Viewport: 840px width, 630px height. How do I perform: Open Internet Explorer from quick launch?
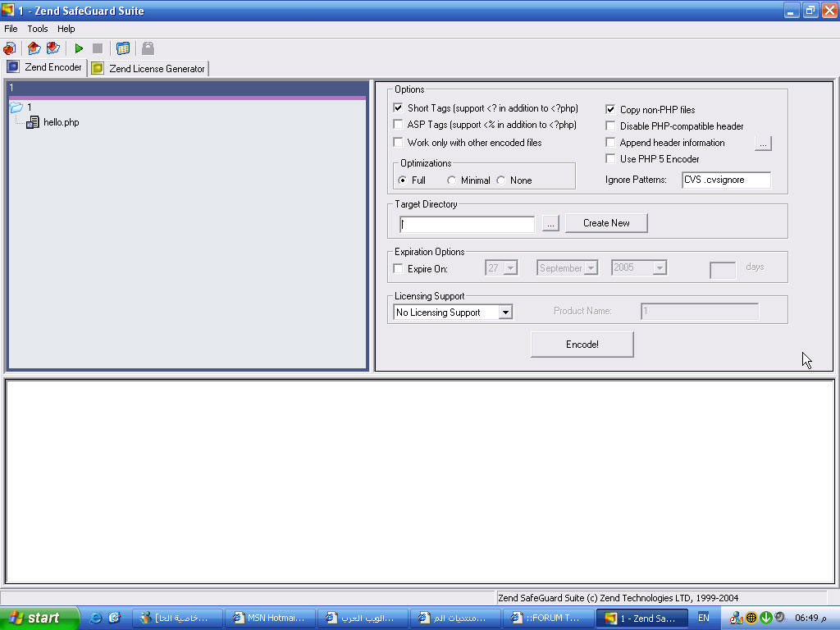tap(96, 618)
